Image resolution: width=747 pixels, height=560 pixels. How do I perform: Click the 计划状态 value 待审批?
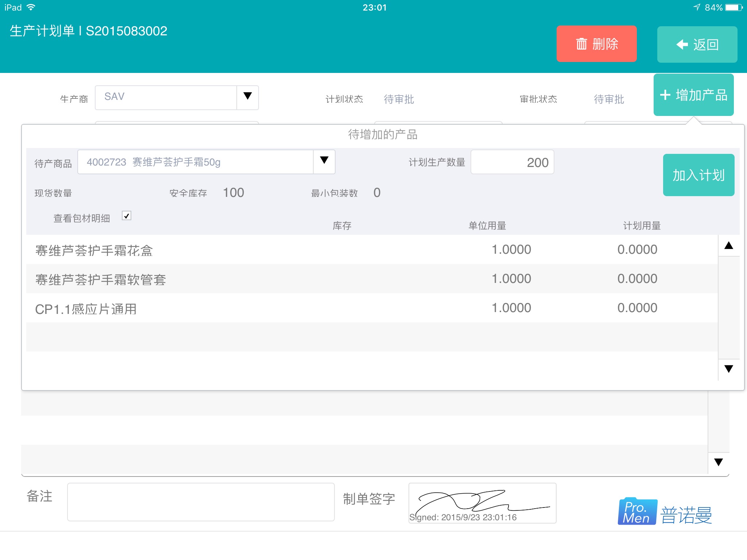[x=399, y=99]
